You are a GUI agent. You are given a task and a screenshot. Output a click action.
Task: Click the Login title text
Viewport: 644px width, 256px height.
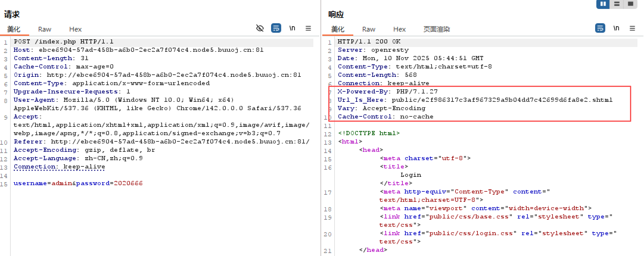pyautogui.click(x=411, y=175)
